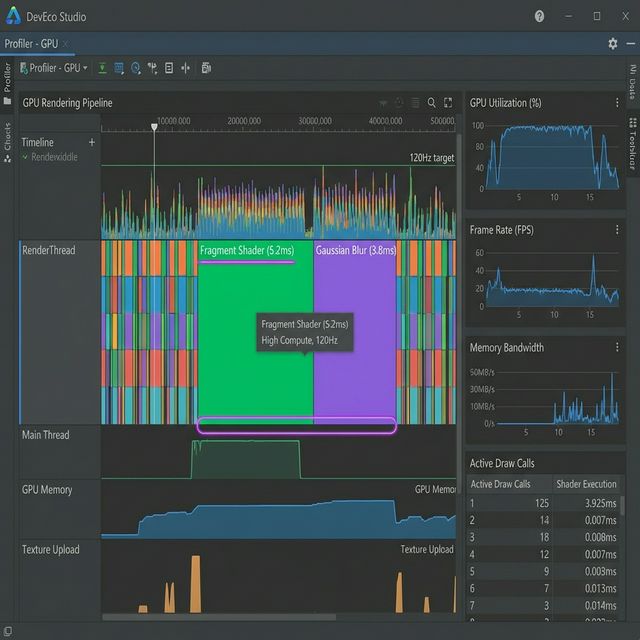Image resolution: width=640 pixels, height=640 pixels.
Task: Click the nodes icon below left sidebar label
Action: (x=7, y=159)
